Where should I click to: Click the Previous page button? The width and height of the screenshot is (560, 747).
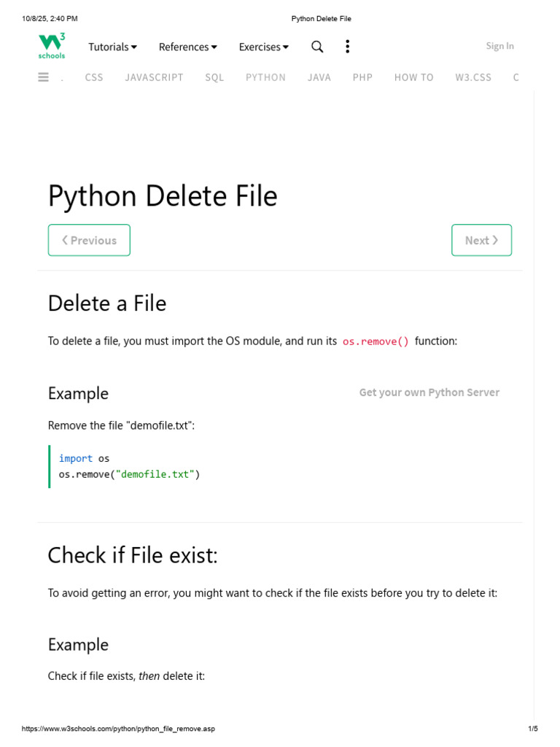pos(89,240)
